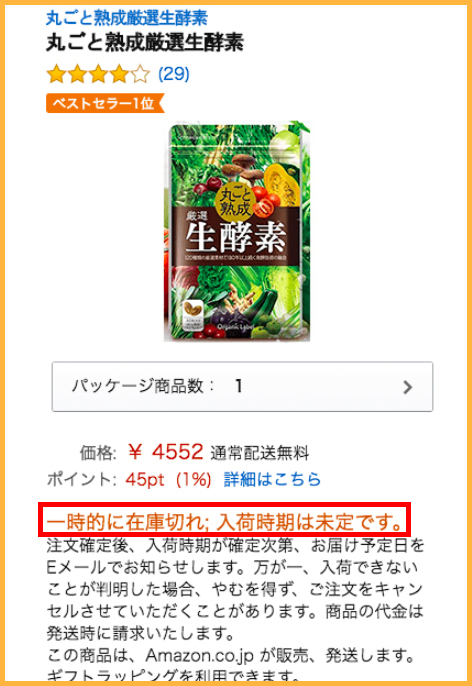
Task: Select the quantity value 1 in selector
Action: tap(238, 386)
